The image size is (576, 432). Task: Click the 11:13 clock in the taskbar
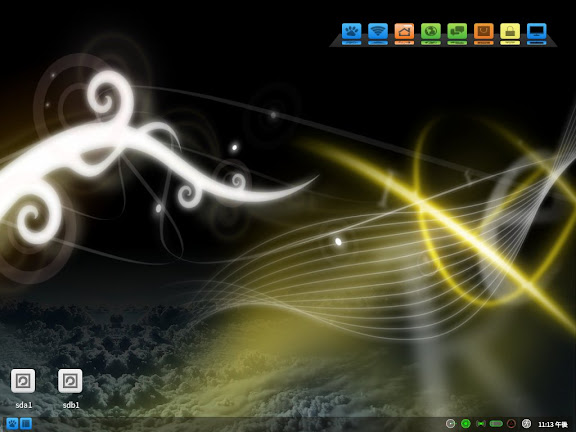pos(553,424)
